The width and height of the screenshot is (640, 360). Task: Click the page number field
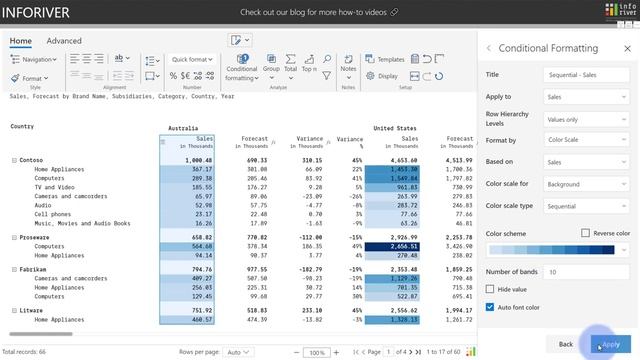[388, 352]
